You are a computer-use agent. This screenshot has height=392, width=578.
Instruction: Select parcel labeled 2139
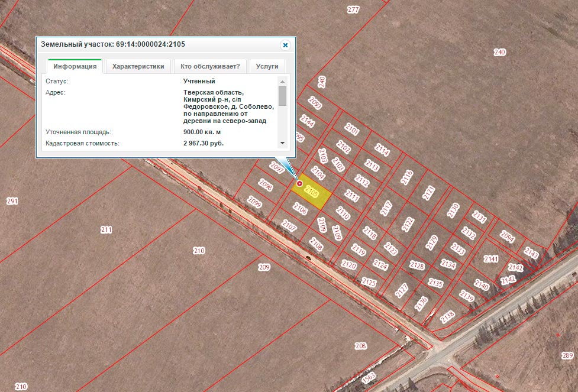point(467,296)
